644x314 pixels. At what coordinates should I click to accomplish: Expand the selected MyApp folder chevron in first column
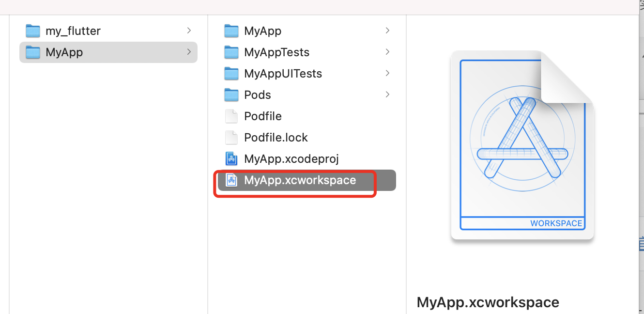point(189,52)
